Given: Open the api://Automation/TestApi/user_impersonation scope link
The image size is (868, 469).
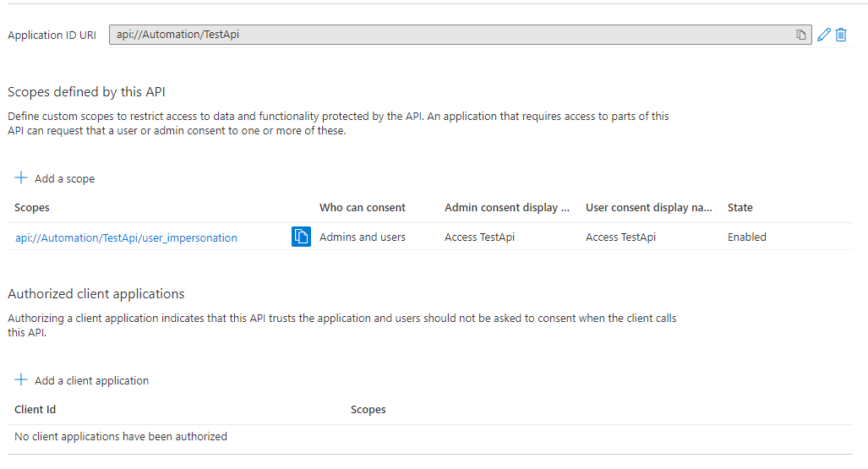Looking at the screenshot, I should [126, 237].
